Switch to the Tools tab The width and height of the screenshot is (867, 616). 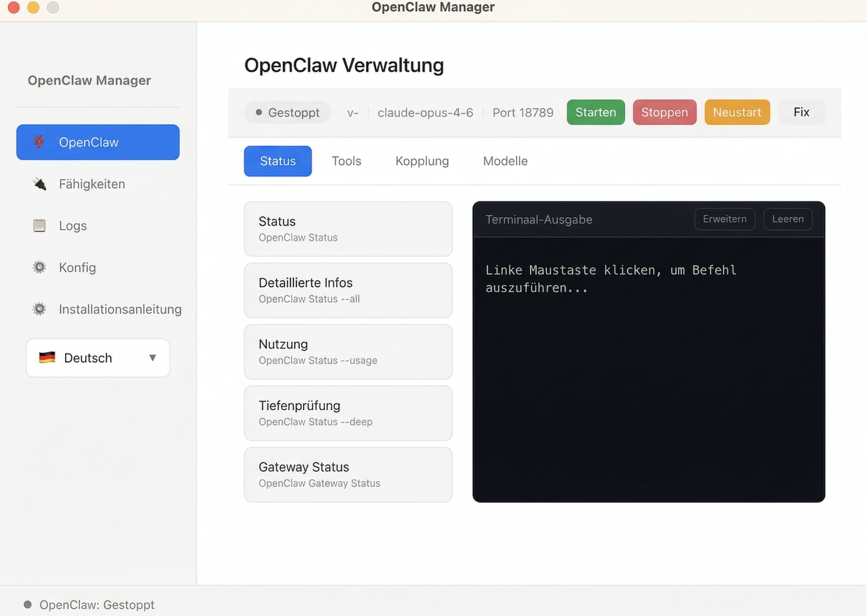point(346,161)
